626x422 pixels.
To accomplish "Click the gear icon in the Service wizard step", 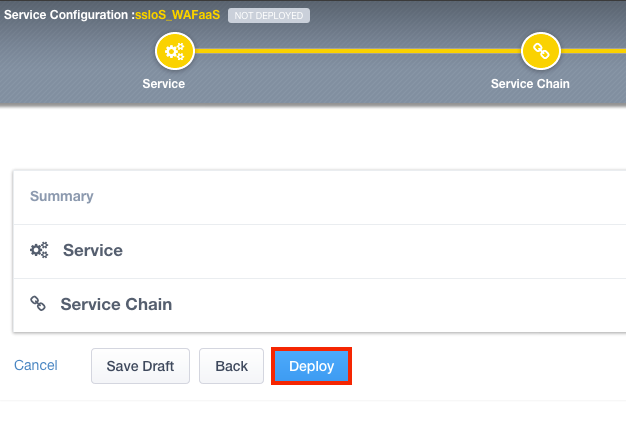I will 174,51.
